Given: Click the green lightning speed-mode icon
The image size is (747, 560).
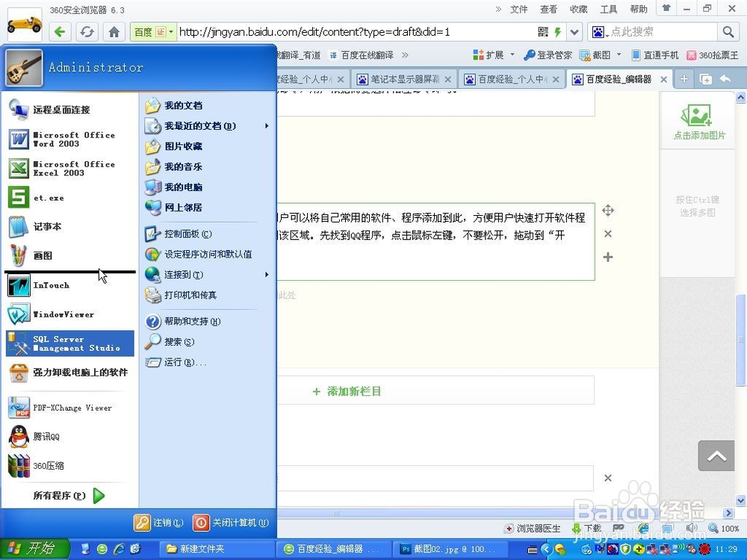Looking at the screenshot, I should 557,32.
